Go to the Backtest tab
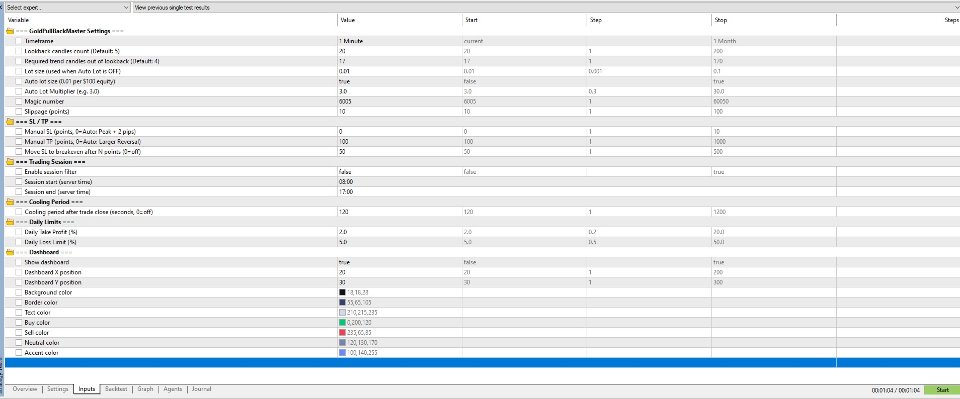Viewport: 960px width, 399px height. (116, 389)
